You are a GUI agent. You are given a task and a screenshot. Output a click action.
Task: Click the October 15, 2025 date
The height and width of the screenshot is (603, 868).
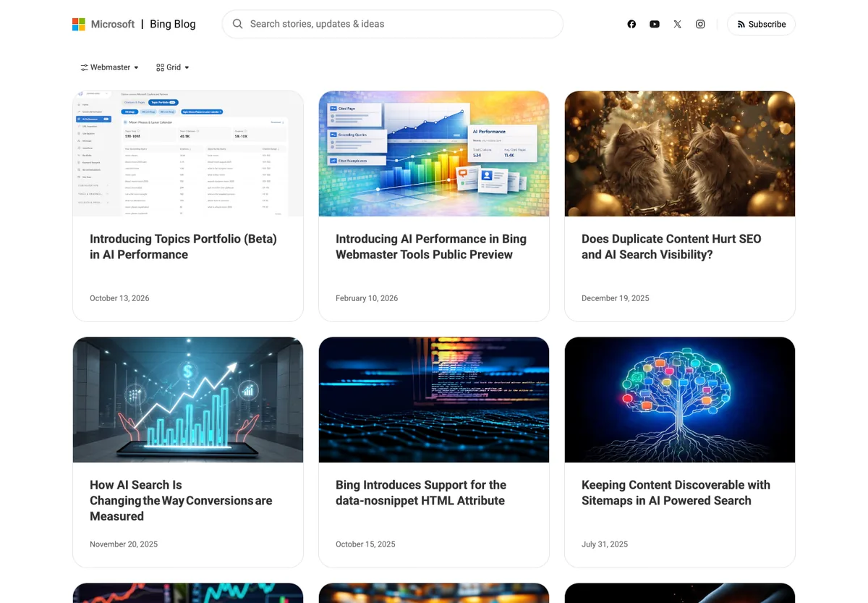(x=365, y=544)
